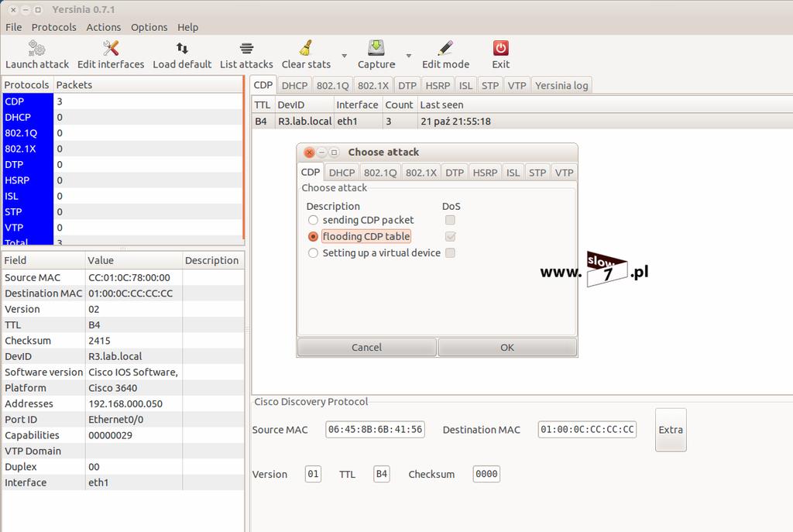Screen dimensions: 793x532
Task: Click DoS checkbox for flooding CDP table
Action: click(450, 236)
